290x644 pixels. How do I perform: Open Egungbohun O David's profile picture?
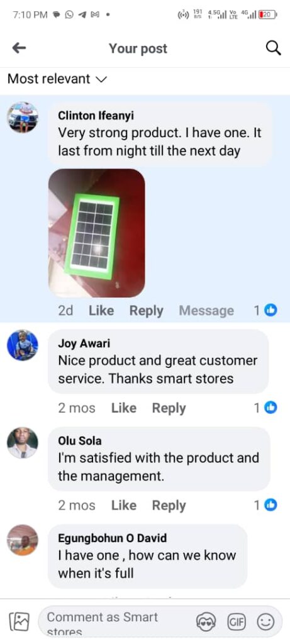point(23,540)
